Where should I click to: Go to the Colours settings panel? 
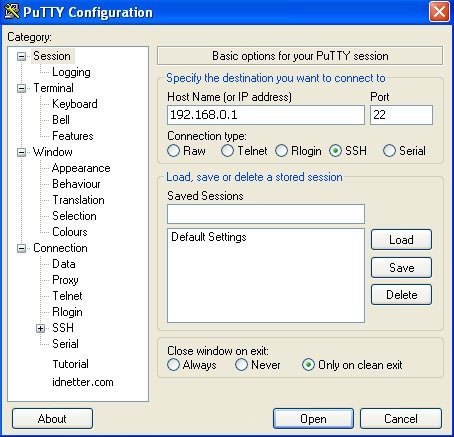point(70,232)
